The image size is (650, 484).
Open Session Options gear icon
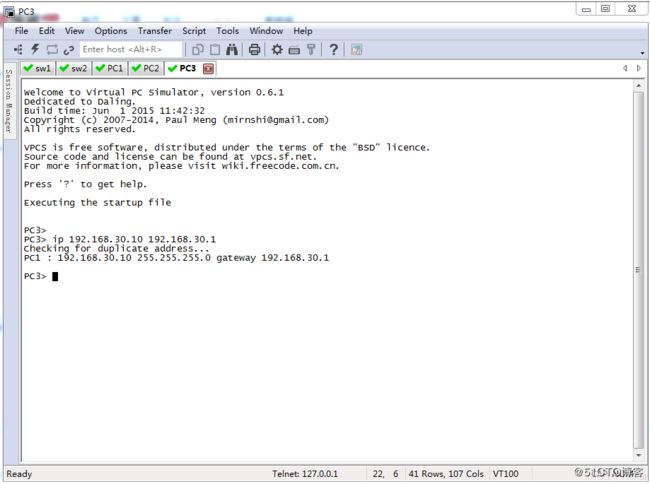pos(277,50)
